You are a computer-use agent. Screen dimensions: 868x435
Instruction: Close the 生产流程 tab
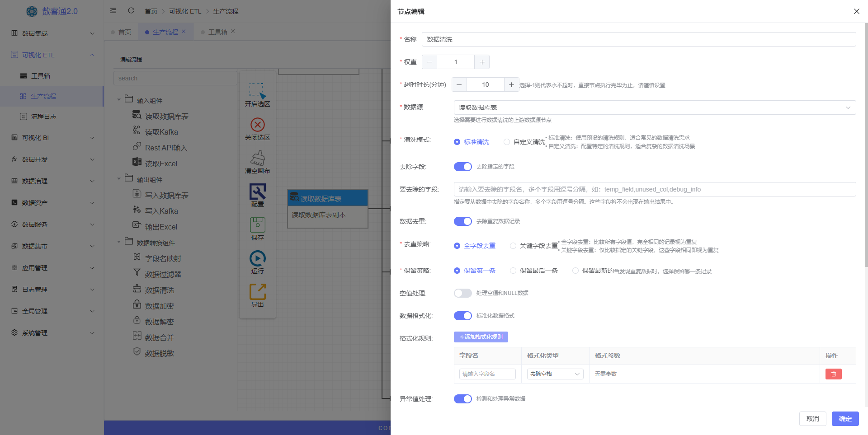184,32
